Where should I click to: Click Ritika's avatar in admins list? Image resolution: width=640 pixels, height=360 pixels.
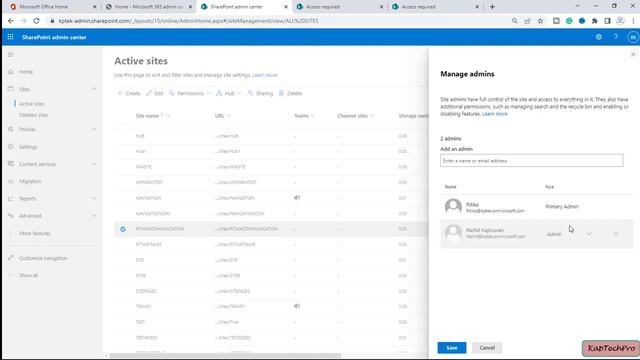(453, 207)
